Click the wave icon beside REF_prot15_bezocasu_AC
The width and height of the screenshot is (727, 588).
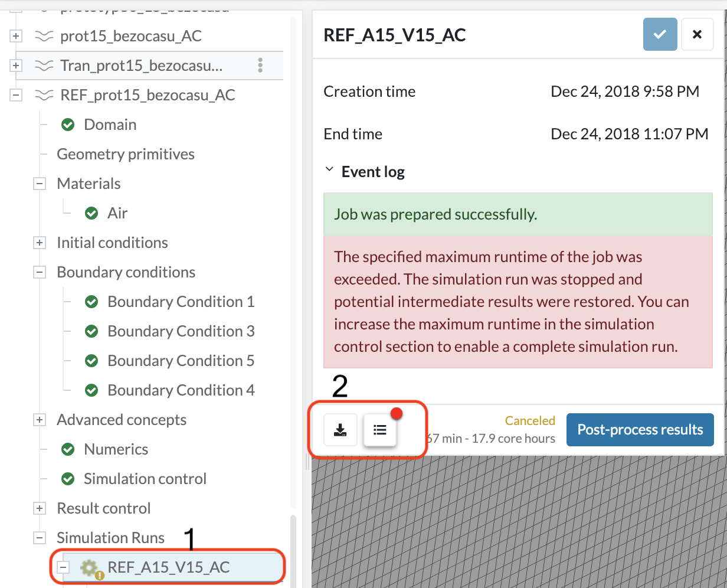point(44,95)
